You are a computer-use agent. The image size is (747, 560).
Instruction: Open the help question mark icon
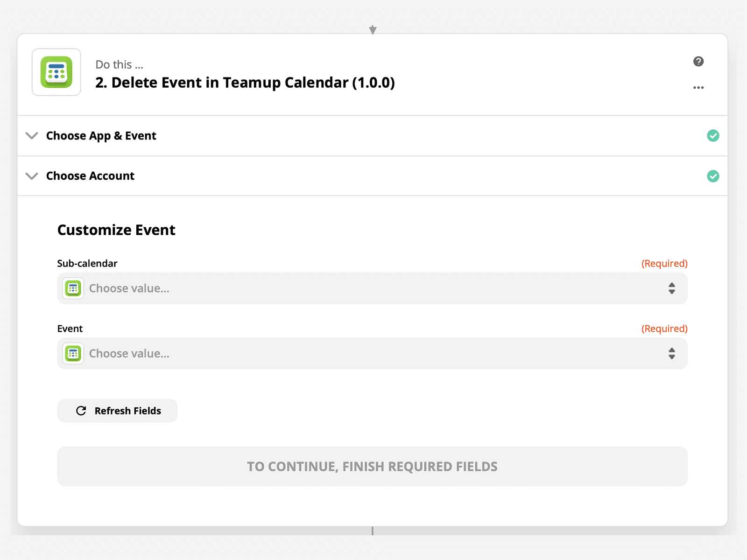[698, 61]
